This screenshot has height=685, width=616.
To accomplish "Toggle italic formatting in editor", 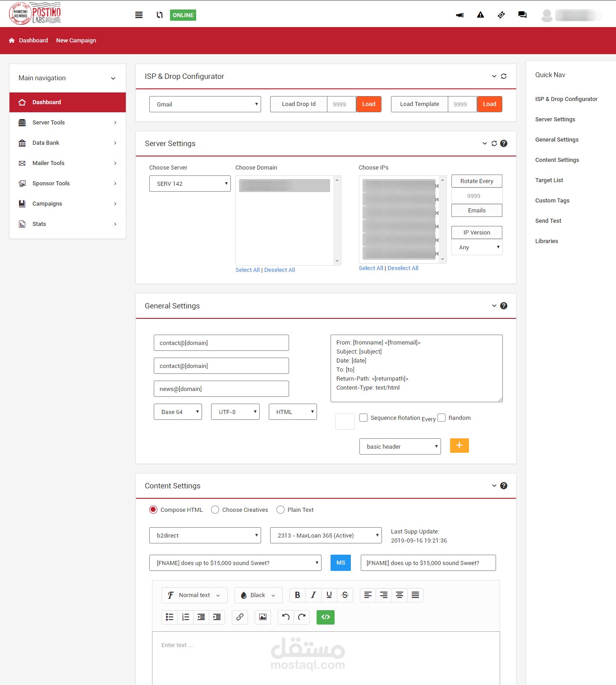I will [313, 595].
